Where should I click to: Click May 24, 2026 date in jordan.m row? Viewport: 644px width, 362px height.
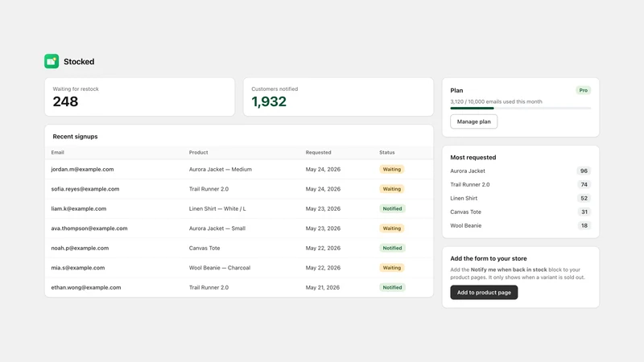coord(323,169)
